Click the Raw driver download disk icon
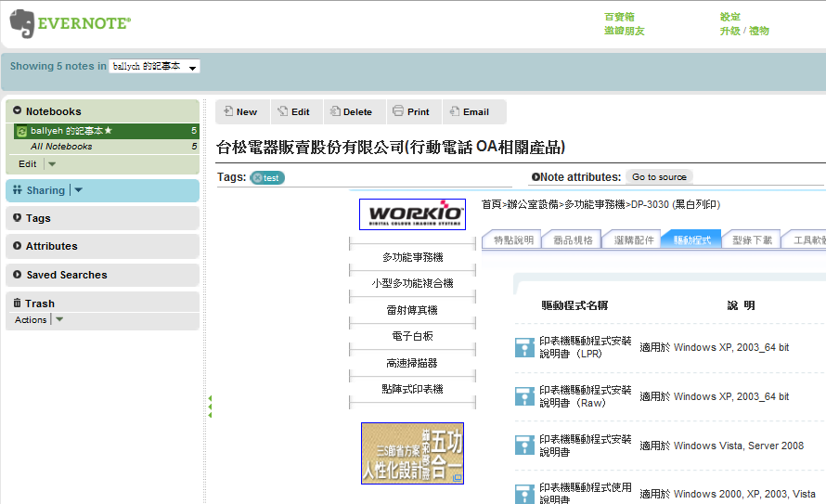The height and width of the screenshot is (504, 826). 524,396
